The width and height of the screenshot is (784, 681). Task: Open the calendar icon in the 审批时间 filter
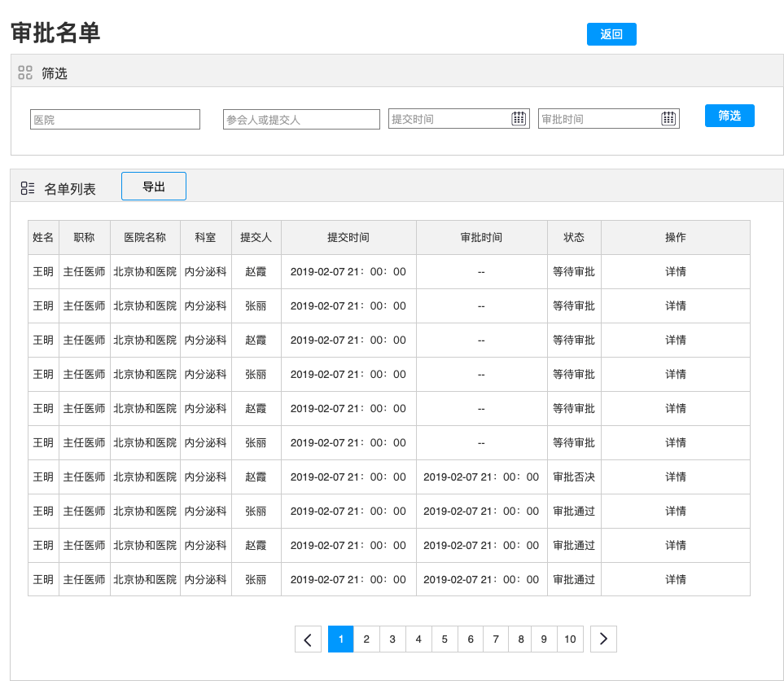coord(668,119)
